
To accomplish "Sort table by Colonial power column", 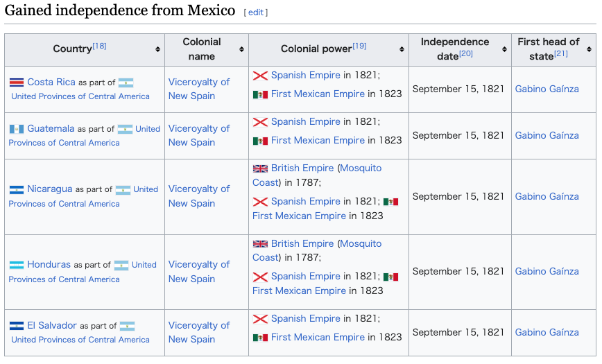I will pyautogui.click(x=402, y=49).
